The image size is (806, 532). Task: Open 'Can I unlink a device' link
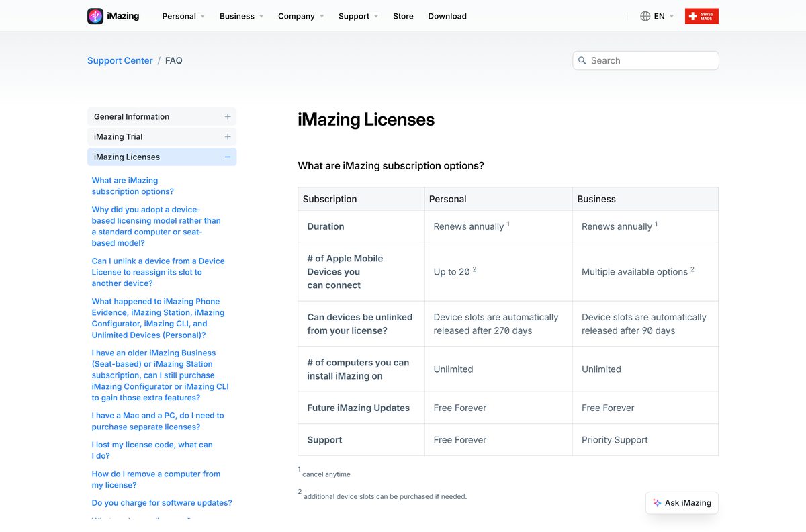159,272
